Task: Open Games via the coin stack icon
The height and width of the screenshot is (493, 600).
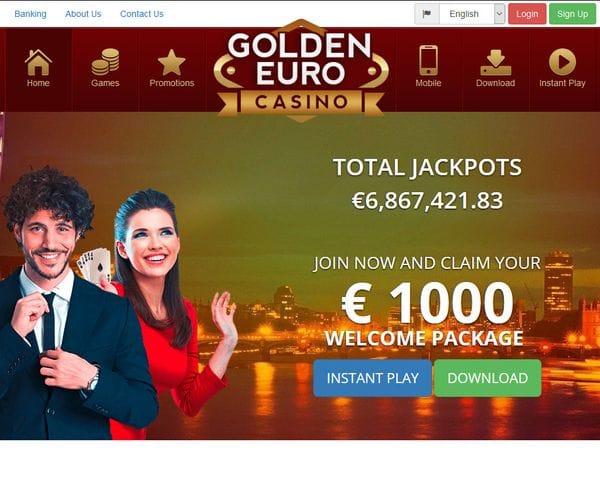Action: [x=105, y=62]
